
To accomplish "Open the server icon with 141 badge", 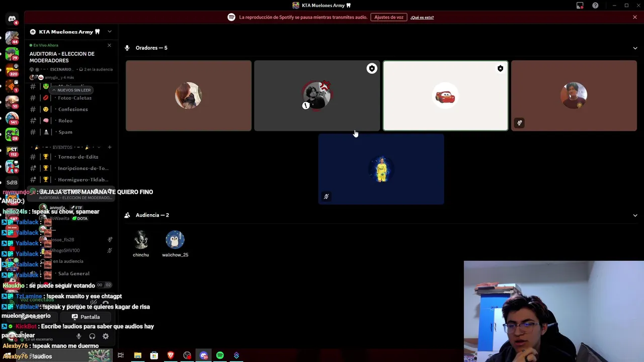I will pos(12,118).
